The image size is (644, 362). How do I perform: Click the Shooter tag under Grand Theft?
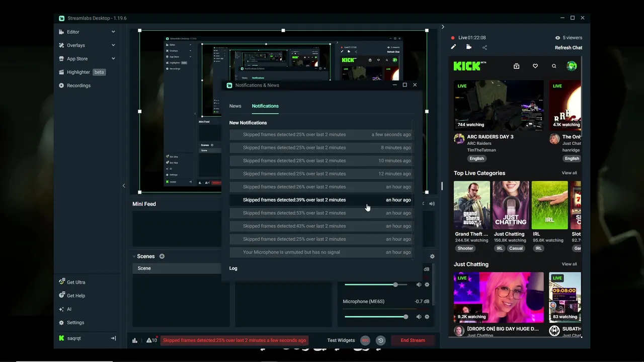[465, 248]
